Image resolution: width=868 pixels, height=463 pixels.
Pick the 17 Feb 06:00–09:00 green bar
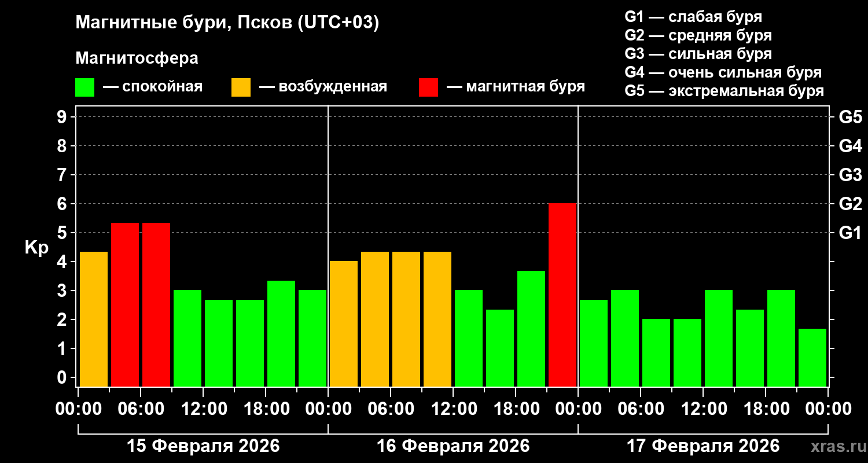tap(656, 352)
